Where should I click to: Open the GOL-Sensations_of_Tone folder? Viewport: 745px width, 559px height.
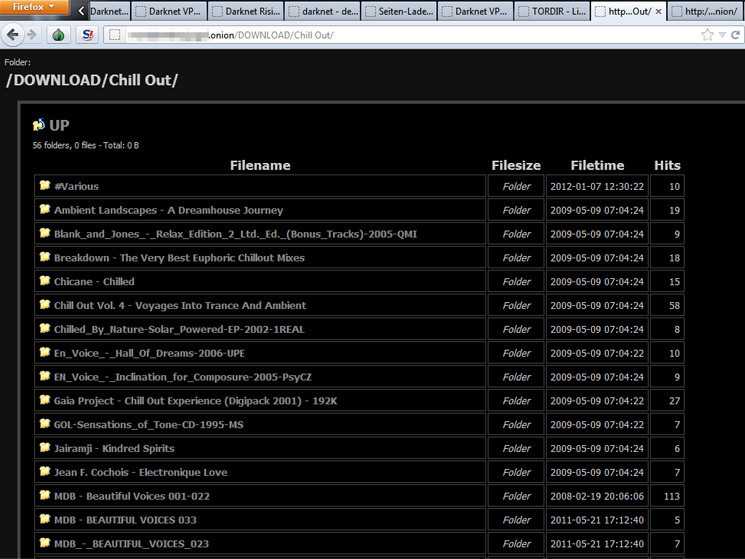point(149,425)
